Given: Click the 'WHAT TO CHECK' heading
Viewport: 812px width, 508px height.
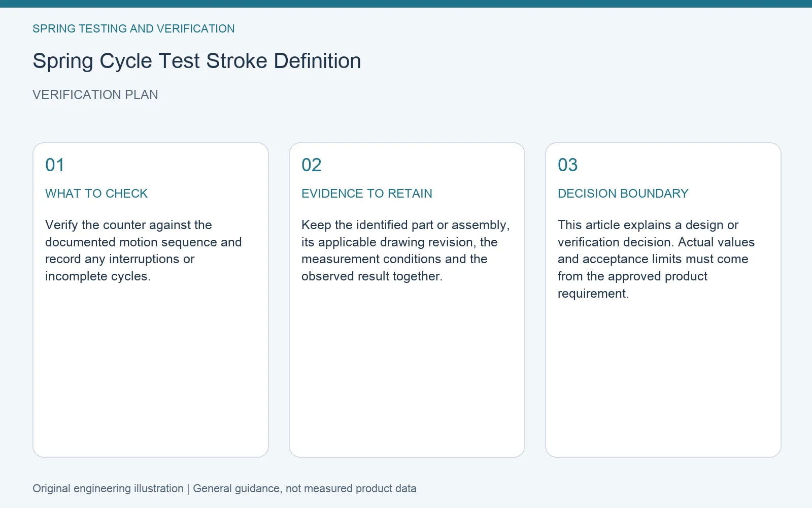Looking at the screenshot, I should [96, 194].
